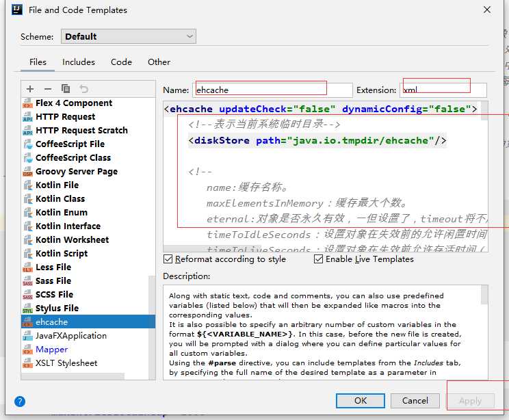Select the Stylus File icon
This screenshot has width=509, height=420.
click(28, 308)
